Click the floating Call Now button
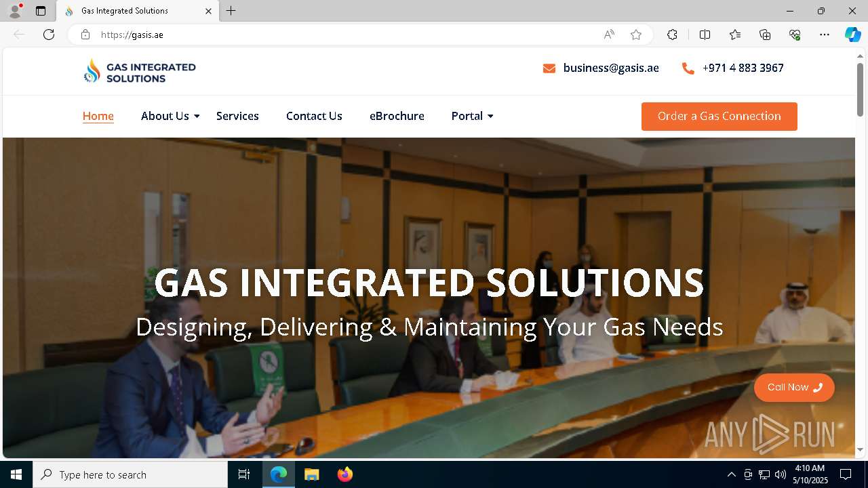The height and width of the screenshot is (488, 868). pos(794,388)
